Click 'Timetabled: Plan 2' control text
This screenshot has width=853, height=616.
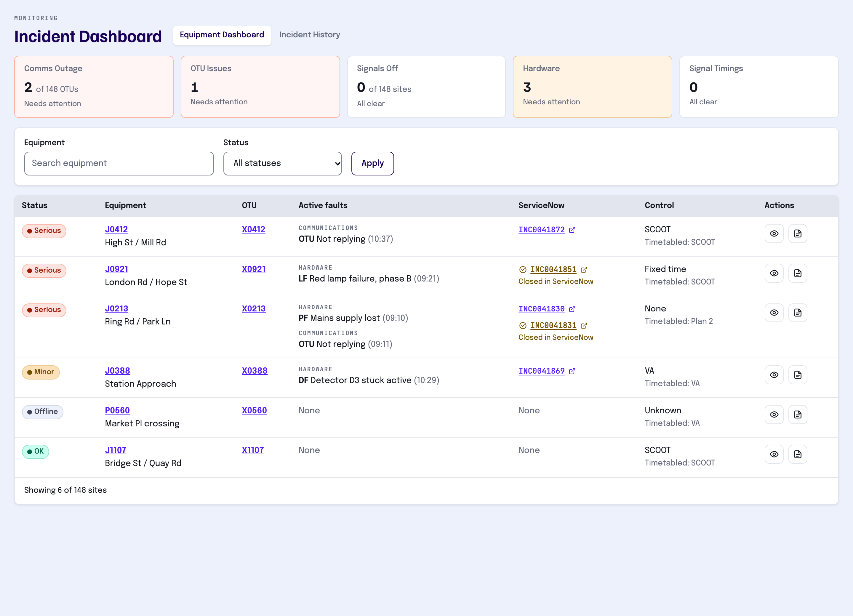point(679,321)
